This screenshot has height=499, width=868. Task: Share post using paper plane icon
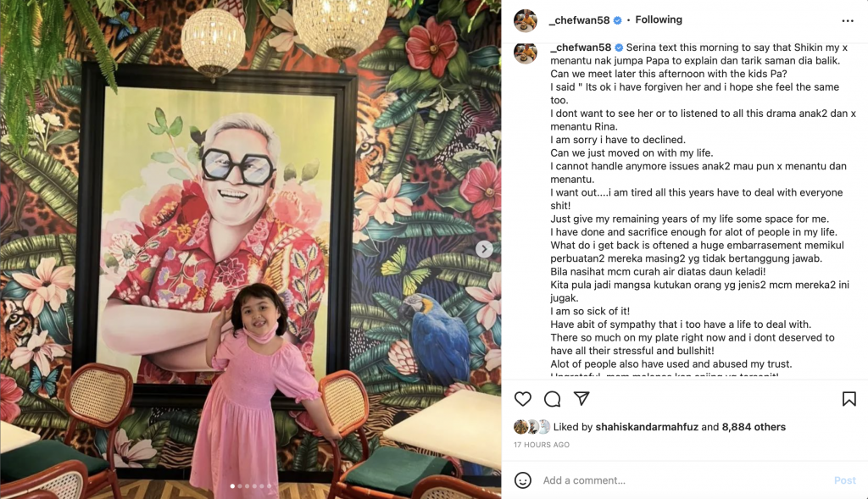tap(581, 398)
